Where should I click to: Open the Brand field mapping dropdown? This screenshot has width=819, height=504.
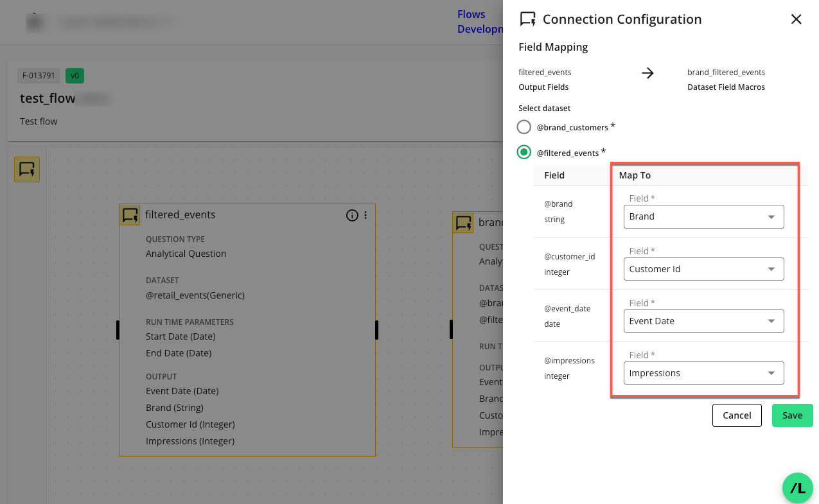tap(703, 216)
